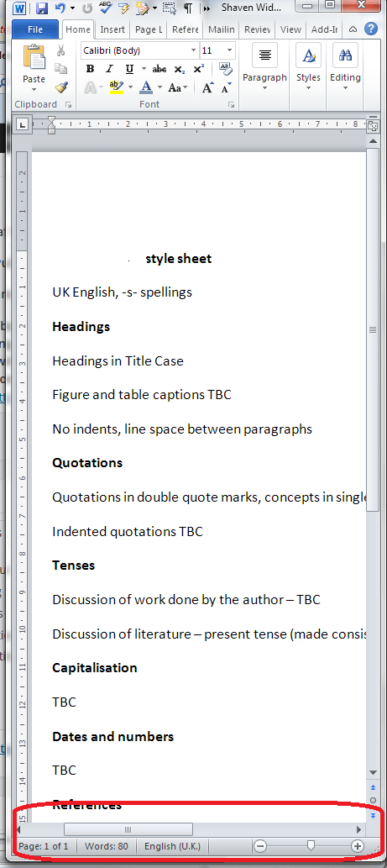Switch to the Insert tab

click(112, 29)
